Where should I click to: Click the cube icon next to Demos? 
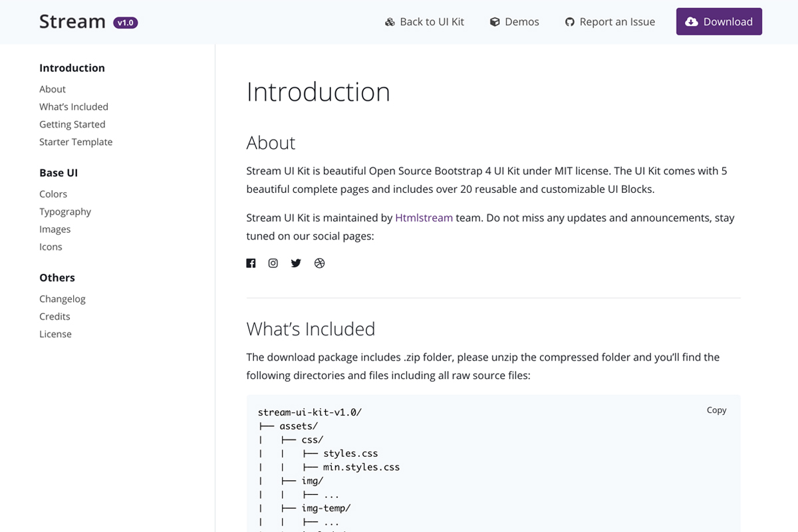click(495, 22)
